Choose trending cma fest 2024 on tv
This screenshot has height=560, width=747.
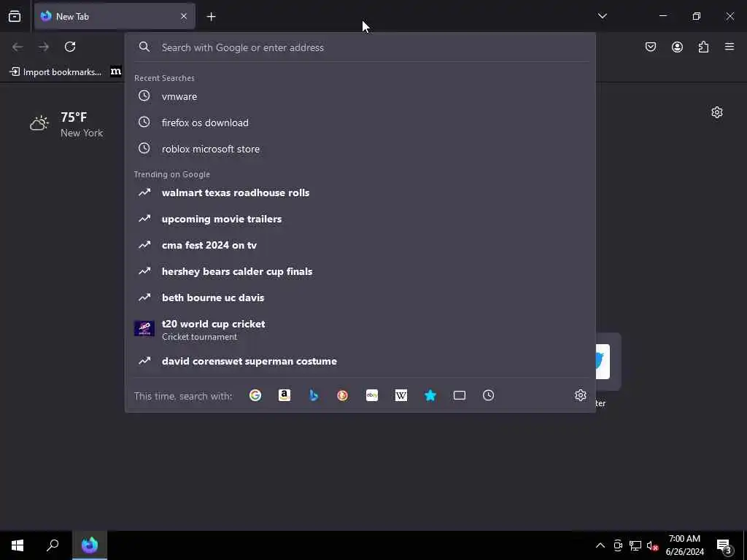[x=360, y=245]
